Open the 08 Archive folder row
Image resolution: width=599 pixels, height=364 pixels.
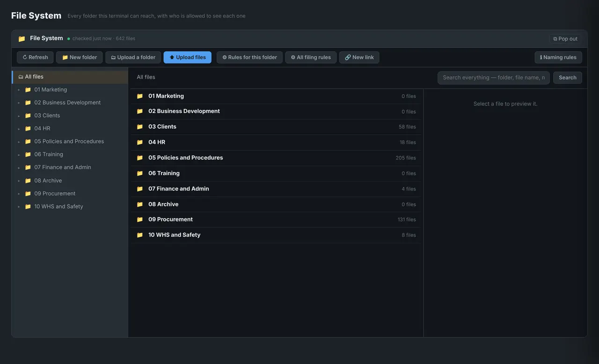coord(276,204)
